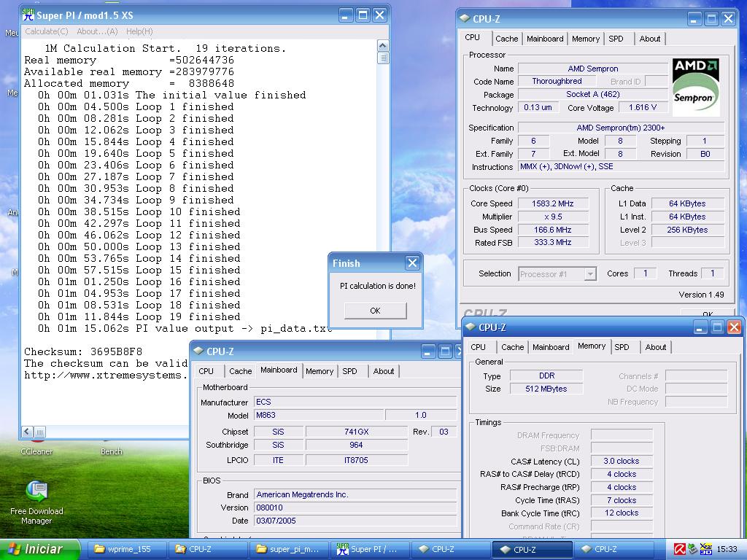This screenshot has width=747, height=560.
Task: Click Memory Type value DDR
Action: pos(546,376)
